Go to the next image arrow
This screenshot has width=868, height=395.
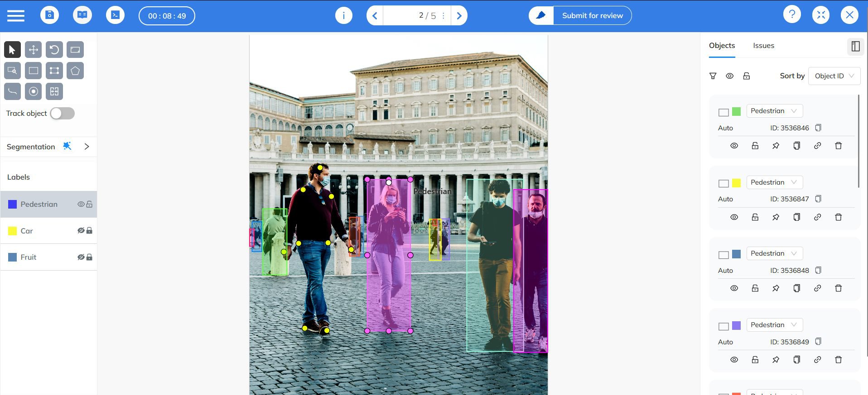pyautogui.click(x=459, y=16)
